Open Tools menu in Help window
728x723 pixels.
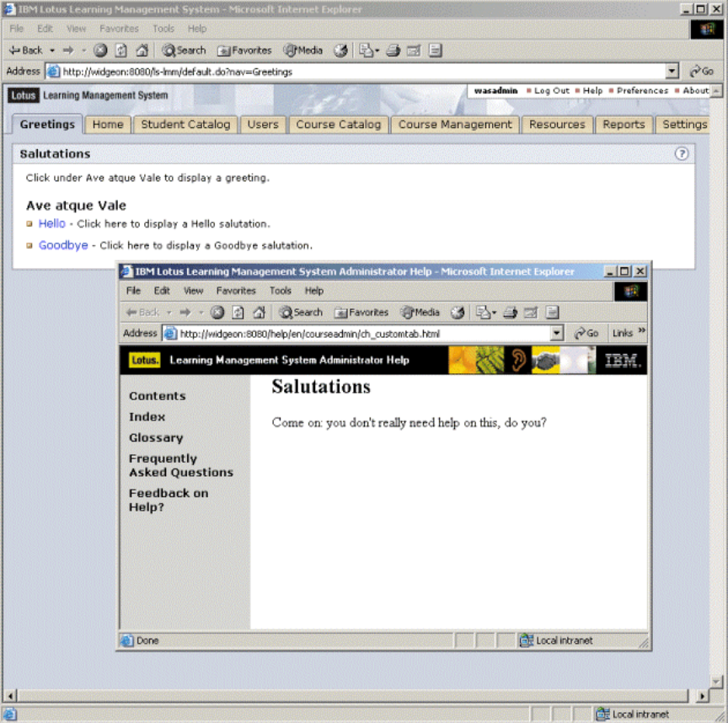click(x=281, y=291)
